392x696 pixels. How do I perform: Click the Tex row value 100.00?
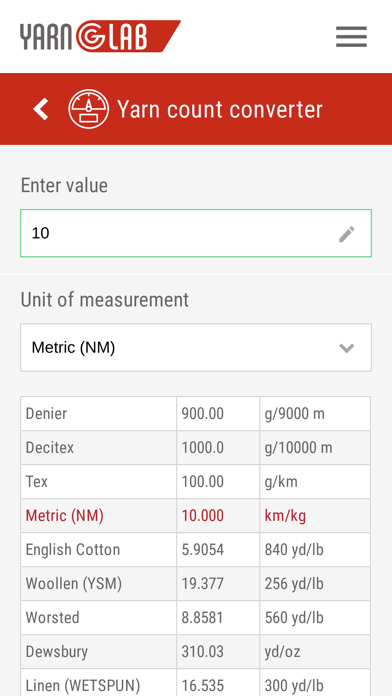pos(202,482)
